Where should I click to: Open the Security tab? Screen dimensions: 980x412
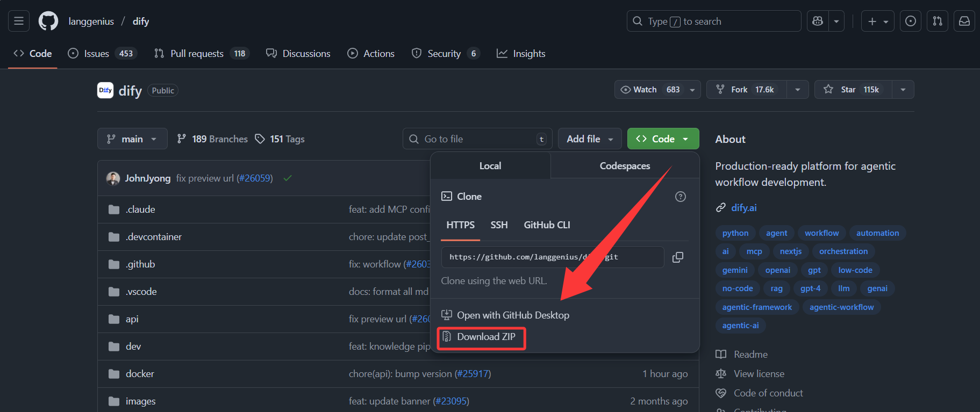coord(446,54)
